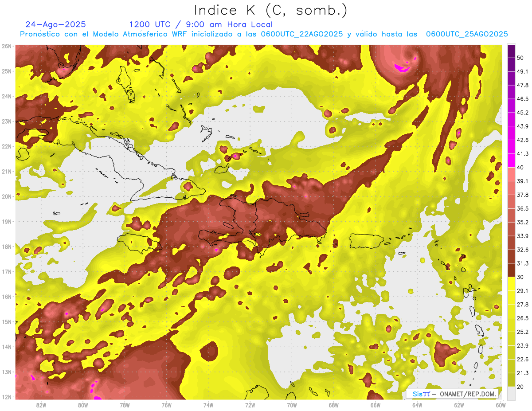Click the latitude label '26N'
The width and height of the screenshot is (532, 411).
(x=7, y=46)
